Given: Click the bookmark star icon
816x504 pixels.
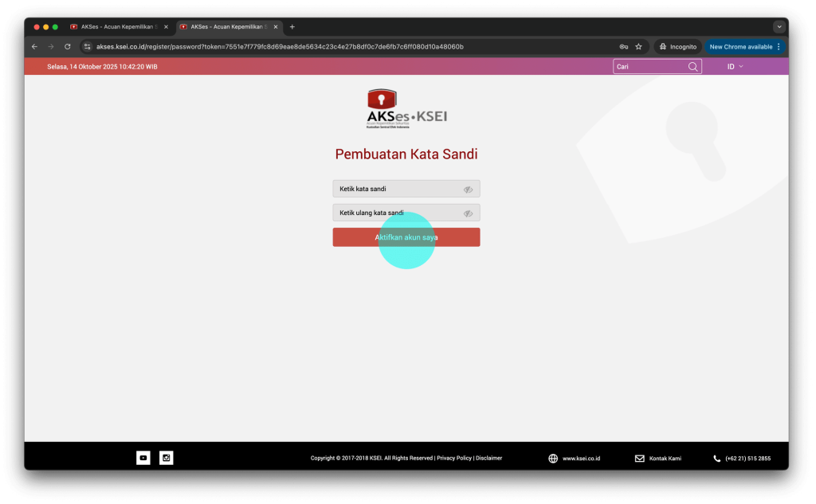Looking at the screenshot, I should tap(638, 47).
